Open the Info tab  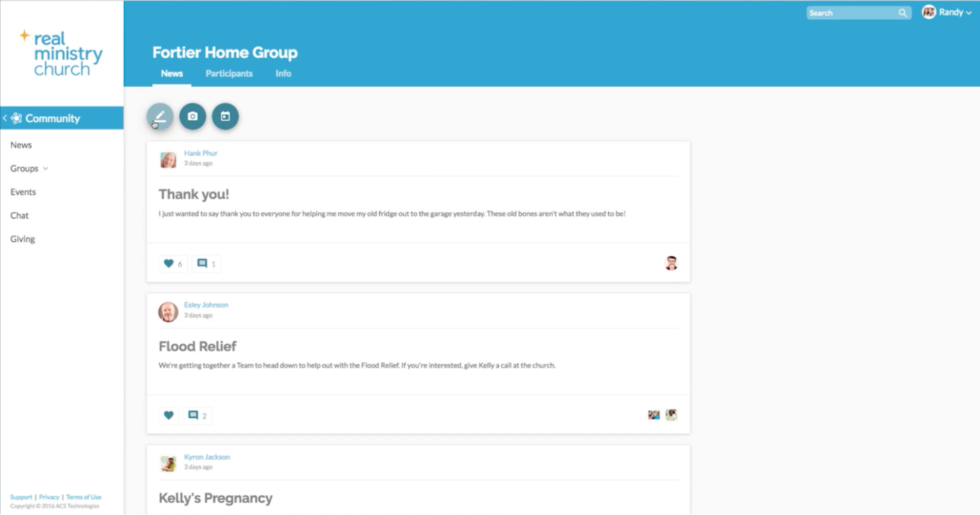point(283,73)
